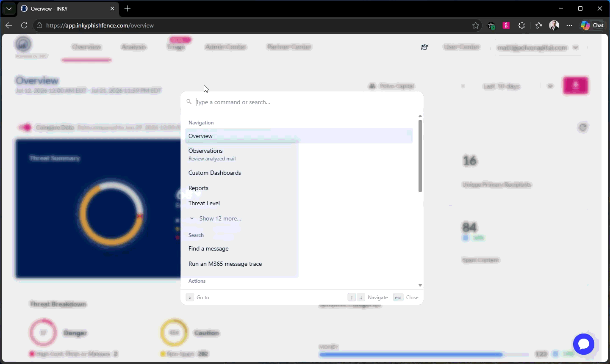Click the Money category progress bar

click(424, 354)
